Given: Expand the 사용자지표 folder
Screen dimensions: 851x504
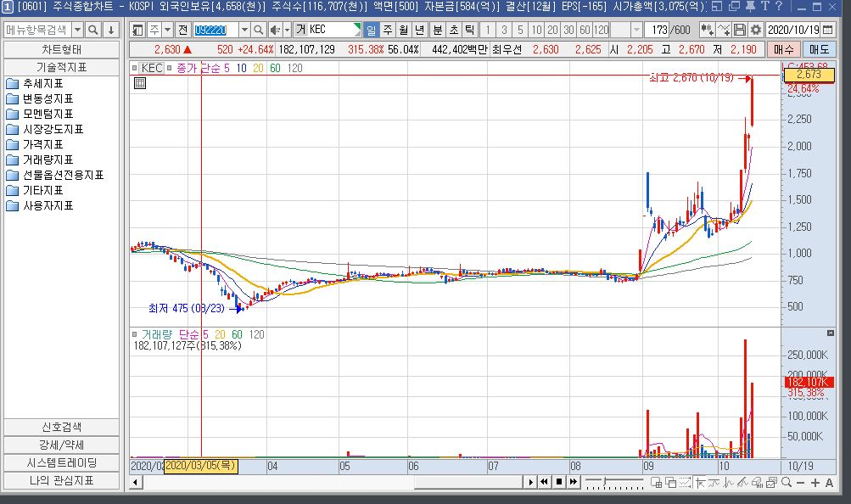Looking at the screenshot, I should pyautogui.click(x=40, y=205).
